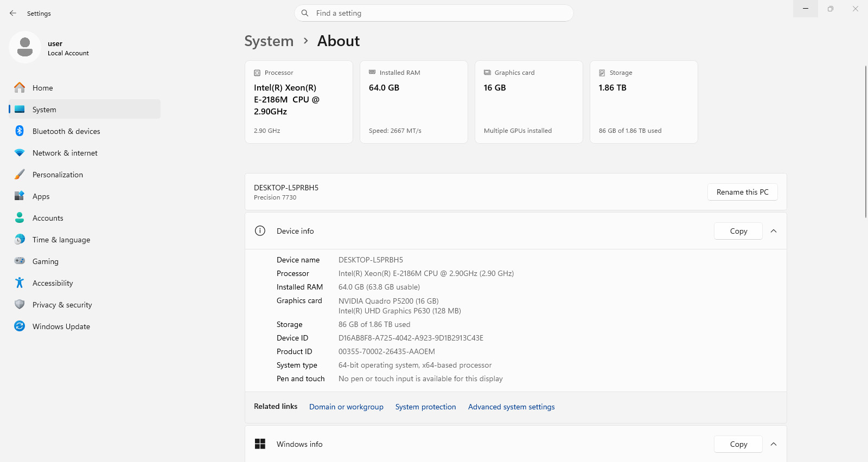This screenshot has height=462, width=868.
Task: Open Time & language settings
Action: click(x=85, y=239)
